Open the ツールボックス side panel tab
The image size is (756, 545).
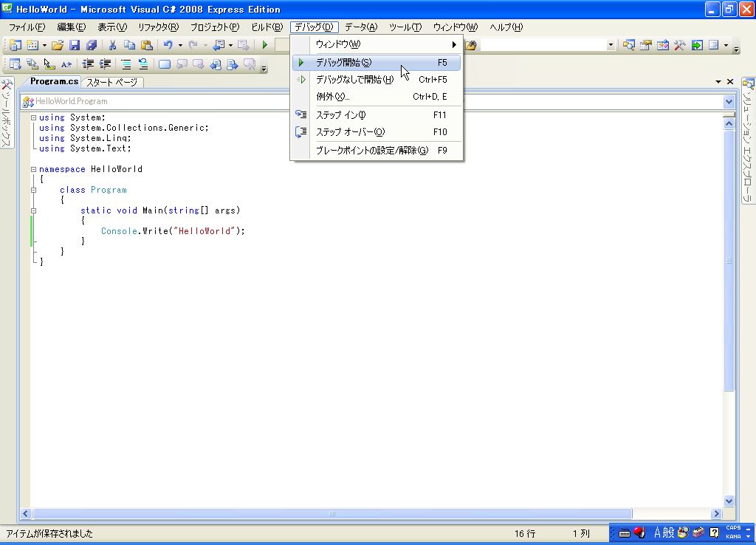6,113
